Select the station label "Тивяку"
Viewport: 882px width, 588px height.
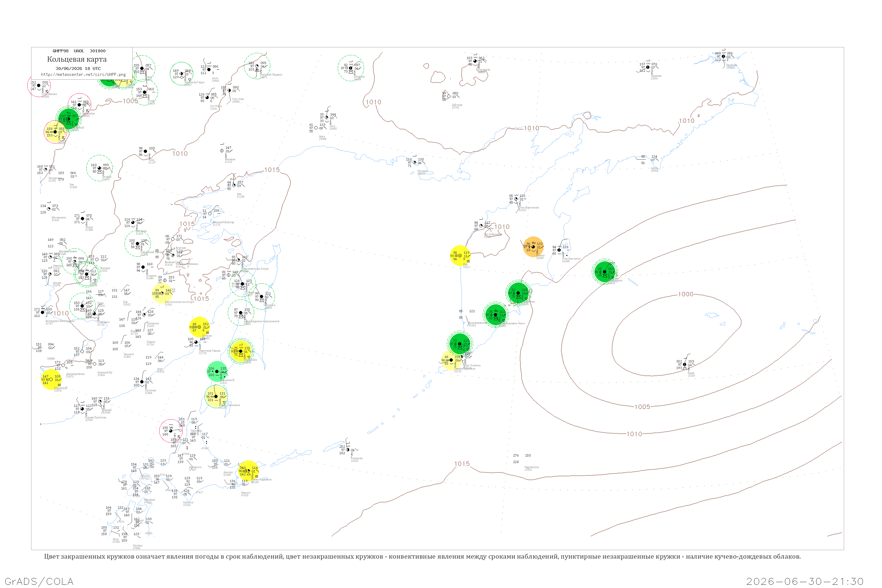pyautogui.click(x=151, y=342)
